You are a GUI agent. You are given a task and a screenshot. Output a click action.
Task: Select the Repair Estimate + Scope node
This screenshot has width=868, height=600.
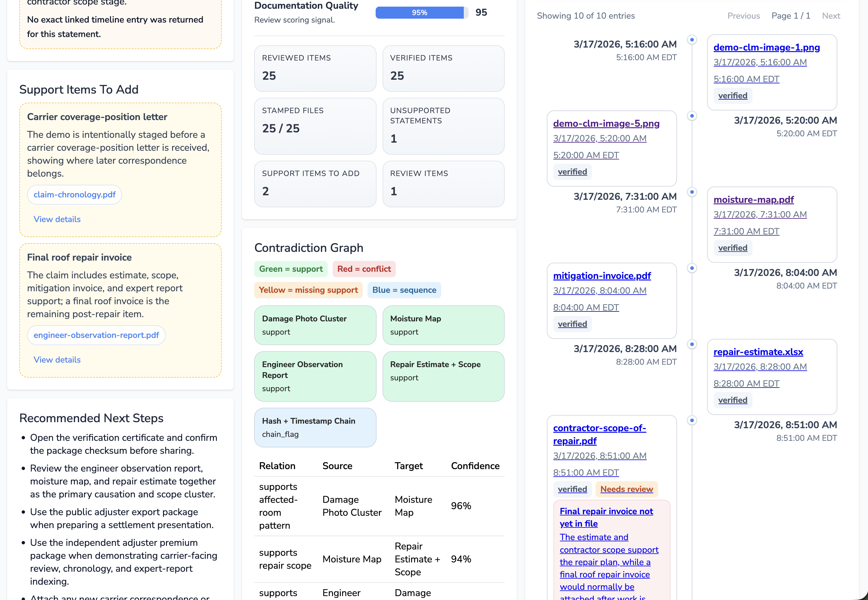pos(443,376)
